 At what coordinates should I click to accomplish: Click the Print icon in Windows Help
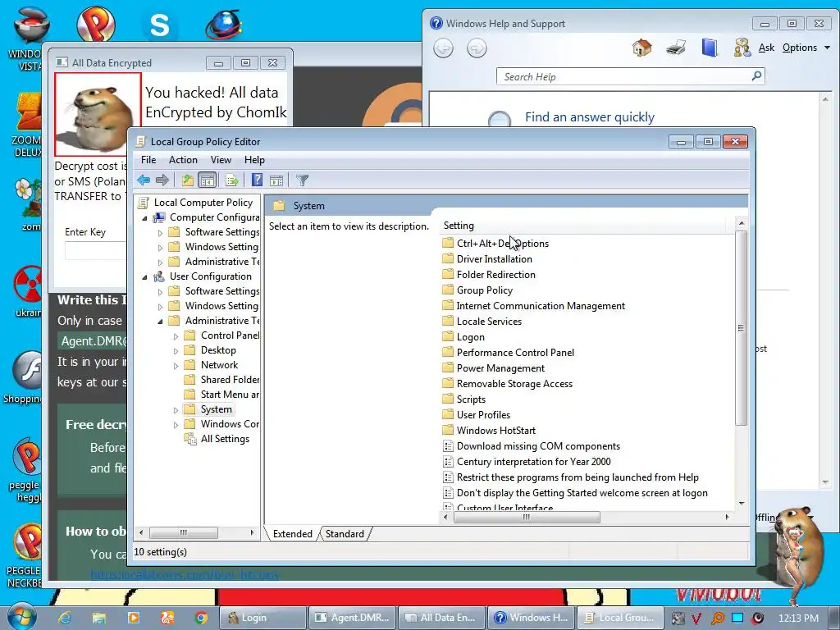click(x=676, y=48)
